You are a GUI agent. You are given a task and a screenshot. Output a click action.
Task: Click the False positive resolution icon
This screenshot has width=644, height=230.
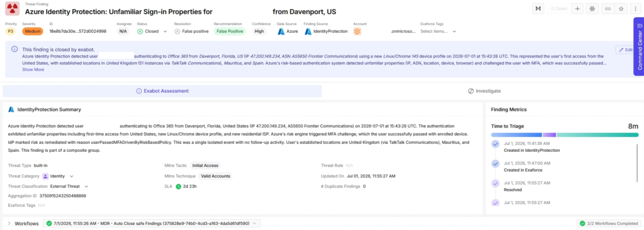177,32
